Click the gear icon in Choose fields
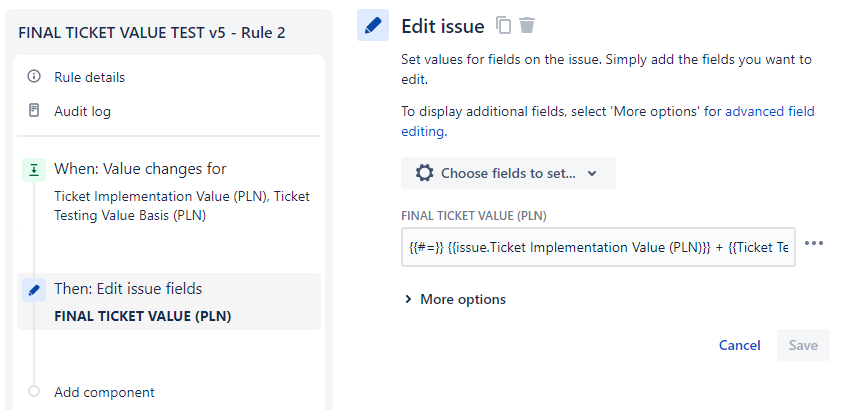The image size is (850, 410). point(424,173)
